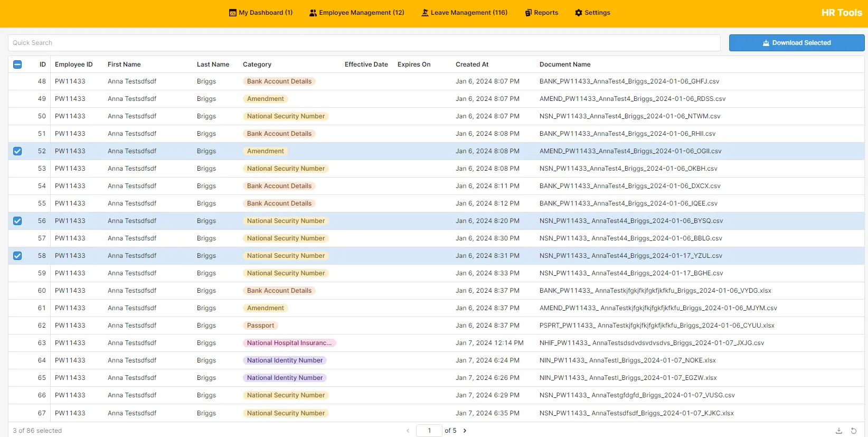Go to previous page of results

click(x=408, y=431)
